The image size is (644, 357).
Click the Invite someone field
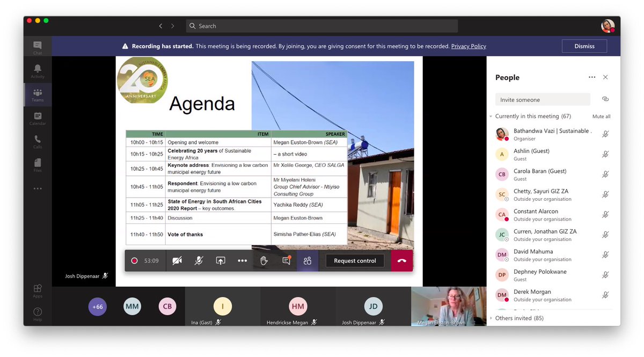pos(543,99)
